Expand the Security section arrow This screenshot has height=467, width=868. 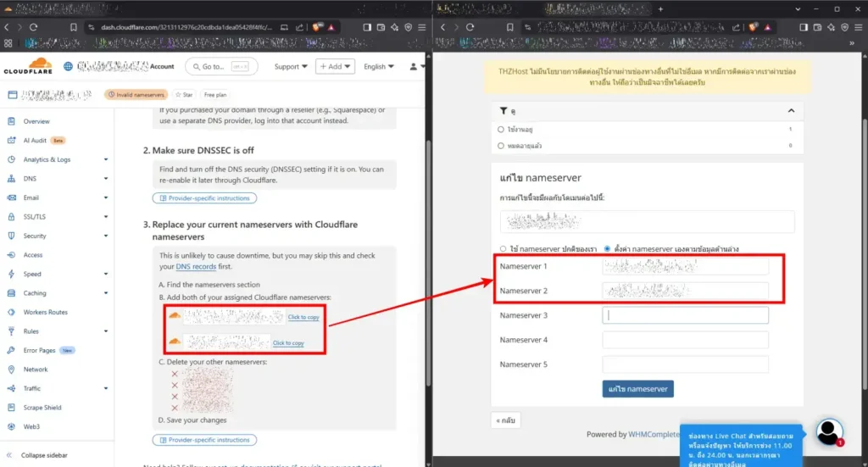106,236
